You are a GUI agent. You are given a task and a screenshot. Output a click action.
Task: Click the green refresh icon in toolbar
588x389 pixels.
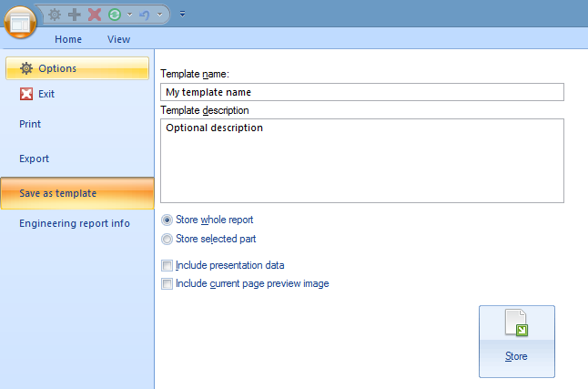[114, 15]
